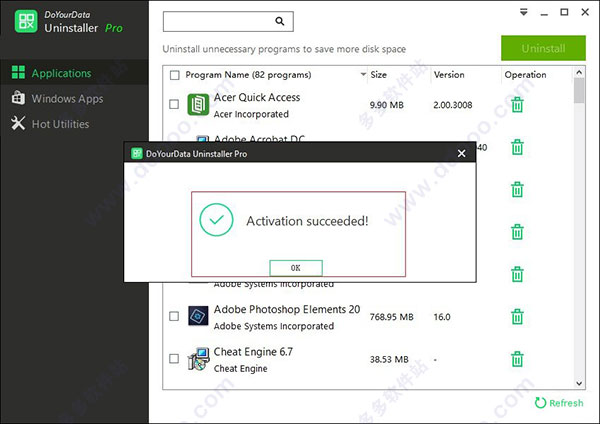Check the Acer Quick Access checkbox
Viewport: 600px width, 424px height.
point(174,104)
